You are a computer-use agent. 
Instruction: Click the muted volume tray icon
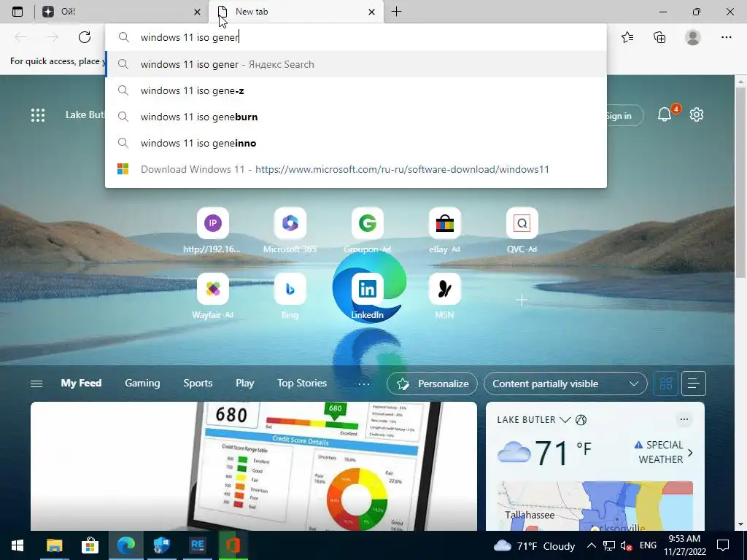626,545
